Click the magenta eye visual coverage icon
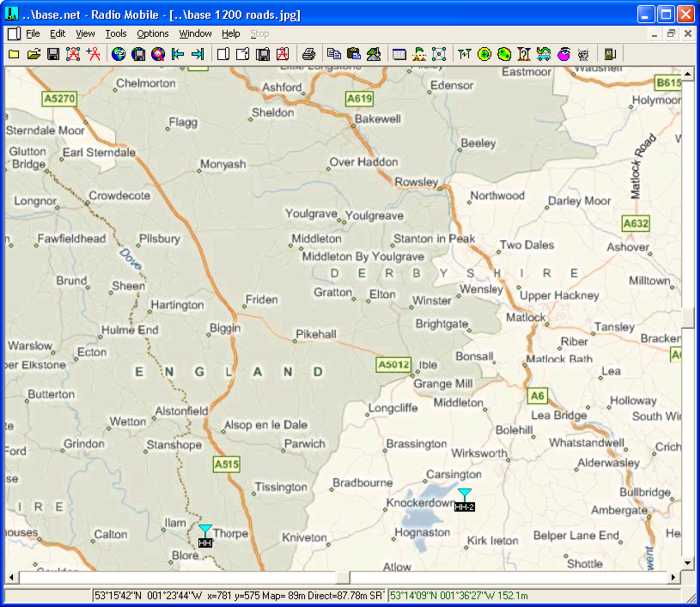The width and height of the screenshot is (700, 607). click(563, 54)
